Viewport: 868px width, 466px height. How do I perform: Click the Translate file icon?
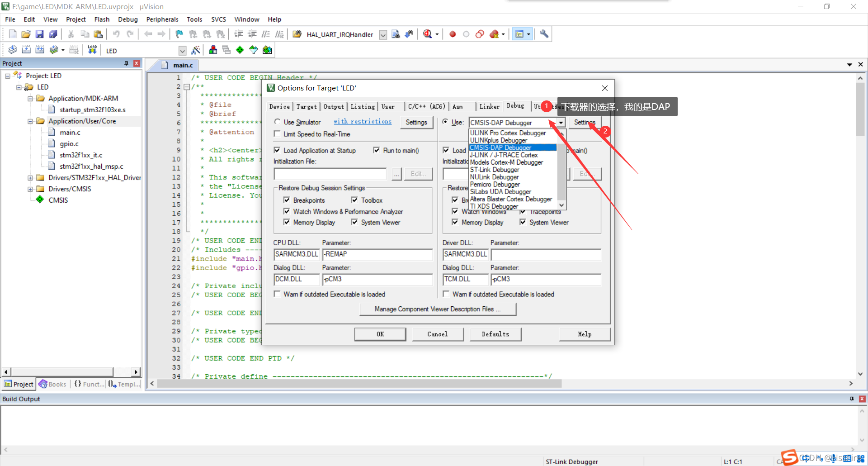13,50
